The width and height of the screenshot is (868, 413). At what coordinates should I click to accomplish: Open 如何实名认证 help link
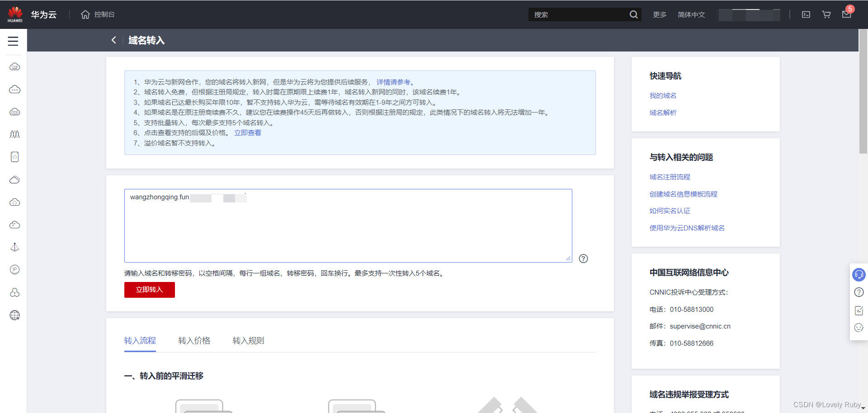pos(670,211)
